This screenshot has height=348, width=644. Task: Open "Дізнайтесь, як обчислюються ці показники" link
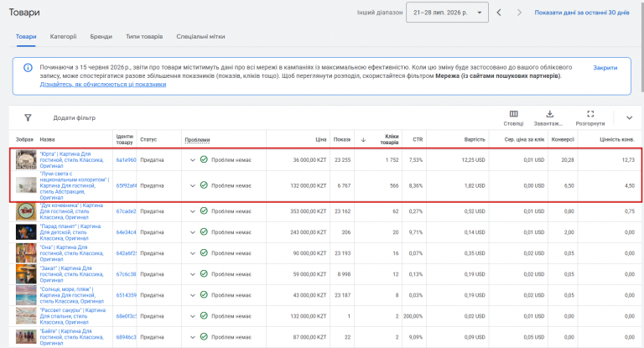pos(102,84)
